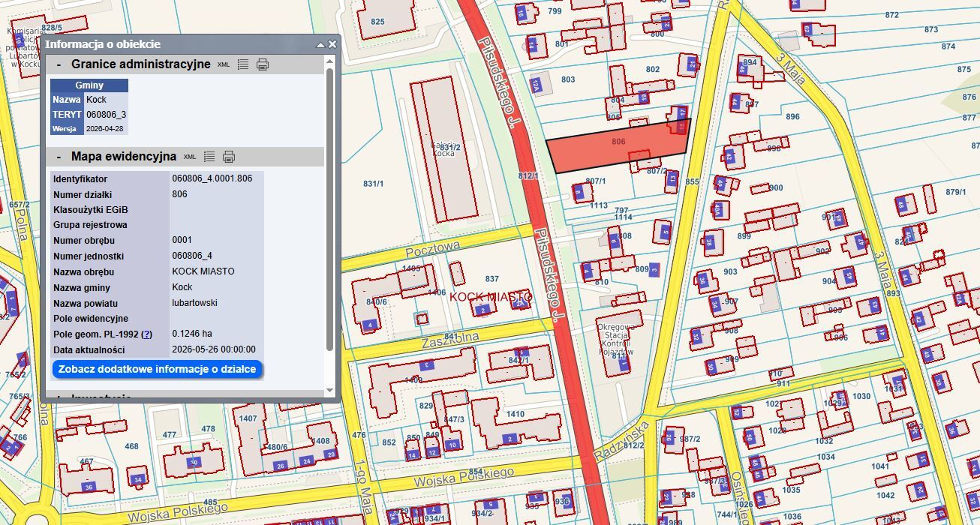
Task: Export Mapa ewidencyjna data as XML
Action: click(x=190, y=157)
